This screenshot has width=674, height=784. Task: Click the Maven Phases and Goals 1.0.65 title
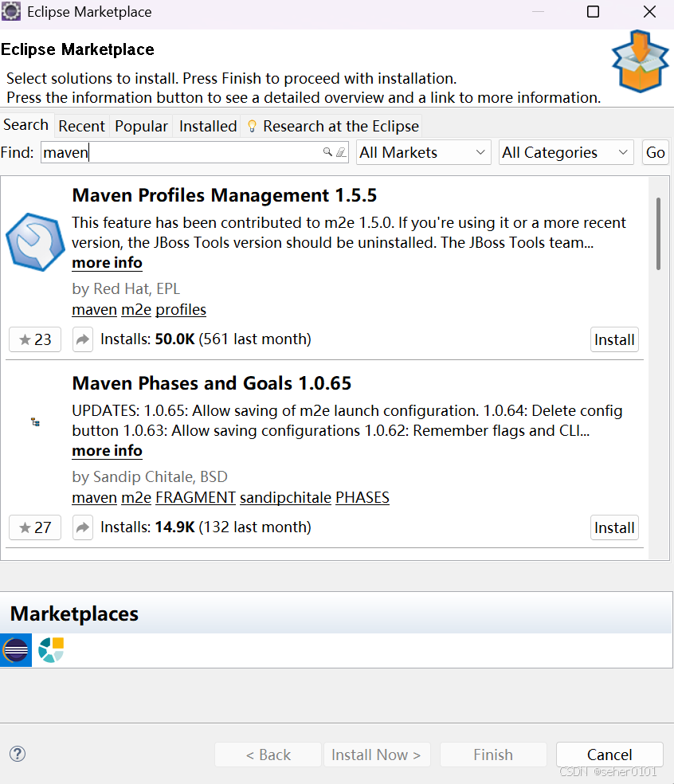pos(211,383)
